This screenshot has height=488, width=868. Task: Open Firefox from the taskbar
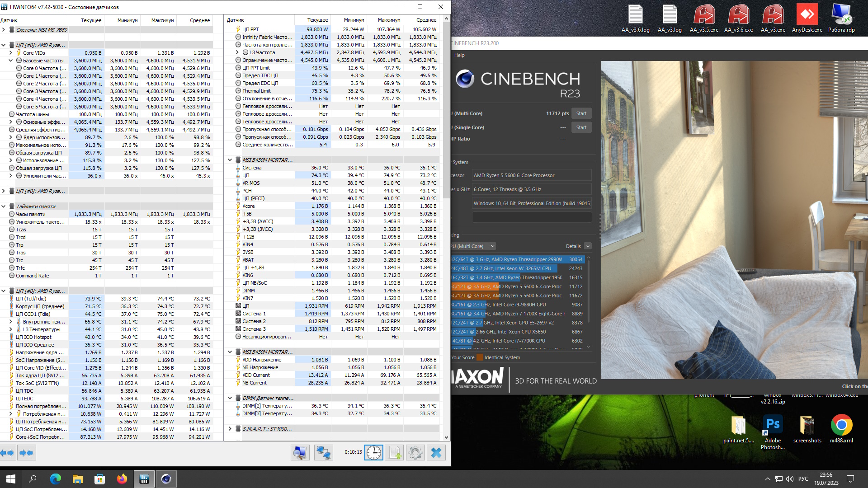click(x=122, y=479)
